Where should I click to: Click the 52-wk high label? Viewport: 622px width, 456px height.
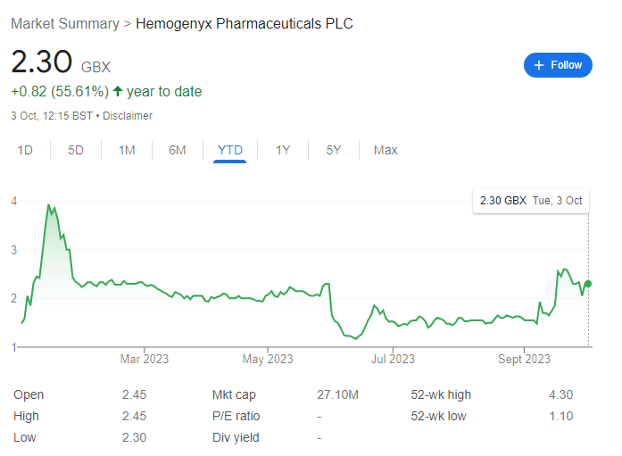click(441, 395)
